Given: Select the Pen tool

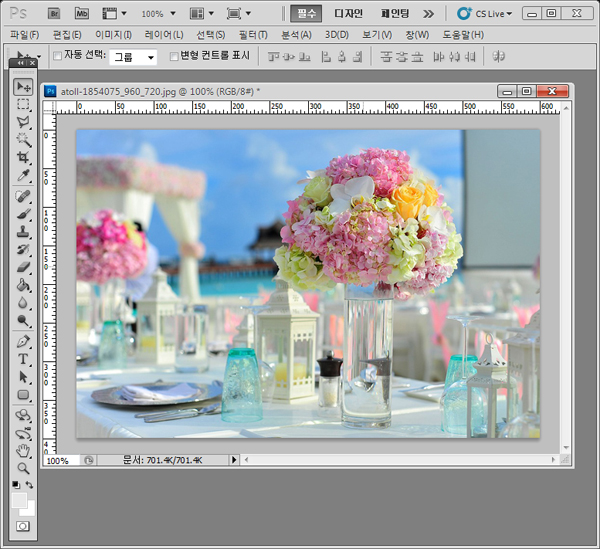Looking at the screenshot, I should [x=23, y=341].
